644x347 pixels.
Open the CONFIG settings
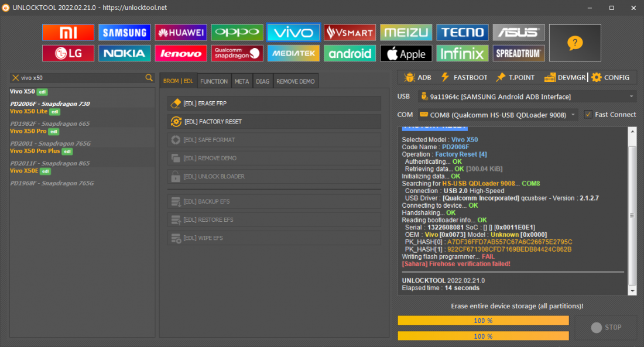point(611,77)
